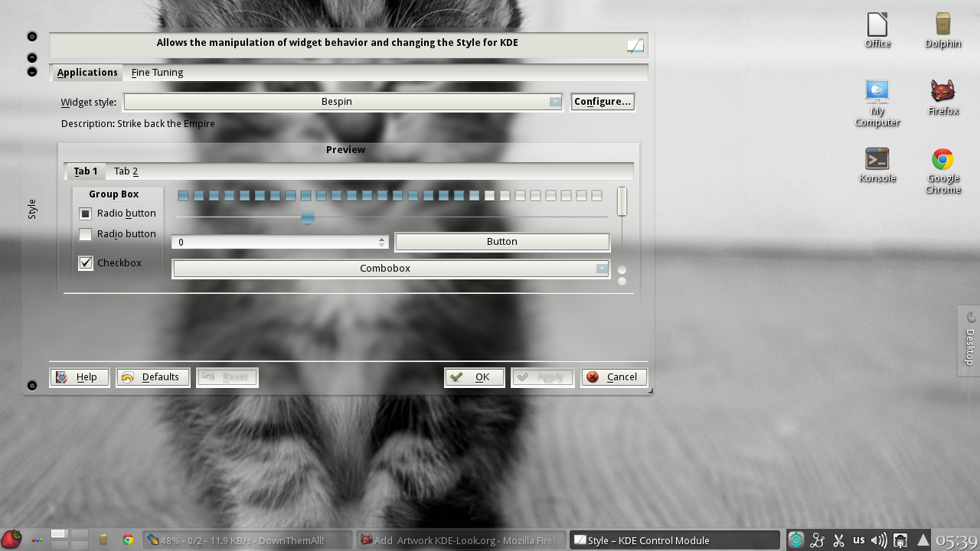Increase the spinbox value with up arrow

tap(382, 239)
